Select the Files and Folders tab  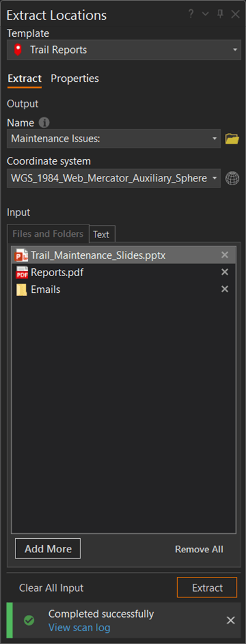click(48, 234)
